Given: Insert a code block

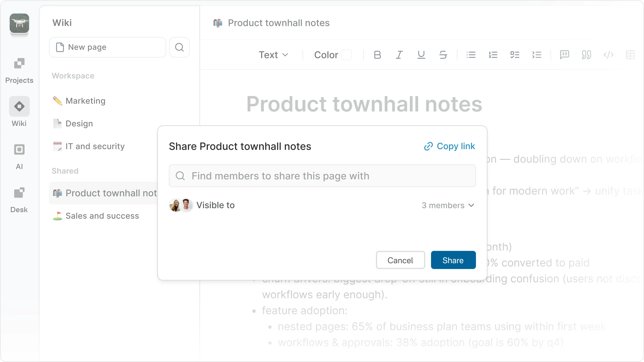Looking at the screenshot, I should (x=609, y=55).
